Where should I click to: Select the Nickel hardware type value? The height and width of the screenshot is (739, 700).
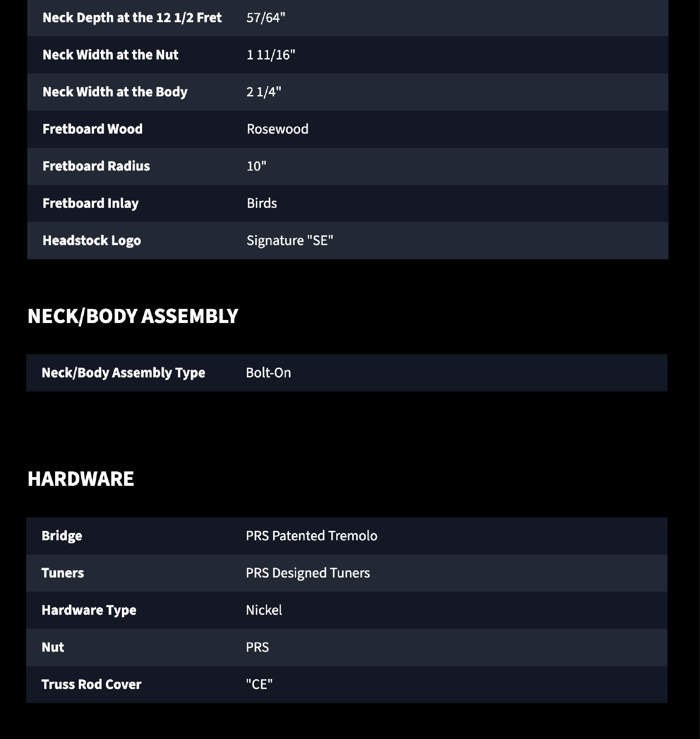coord(264,610)
